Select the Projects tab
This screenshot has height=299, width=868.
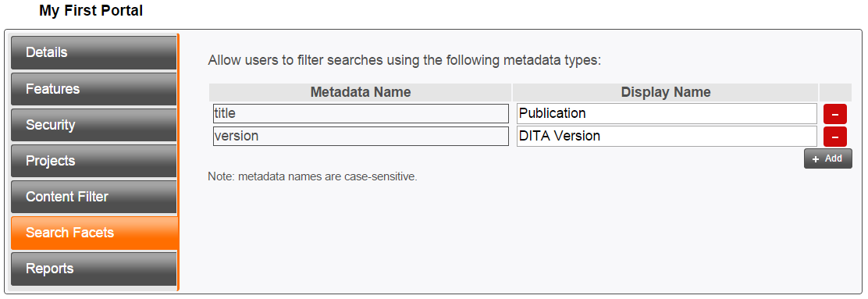point(94,161)
